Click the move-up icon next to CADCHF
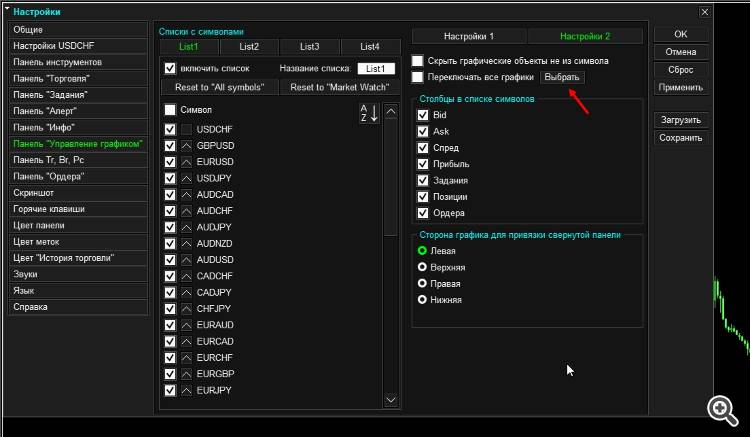The width and height of the screenshot is (750, 437). click(187, 276)
